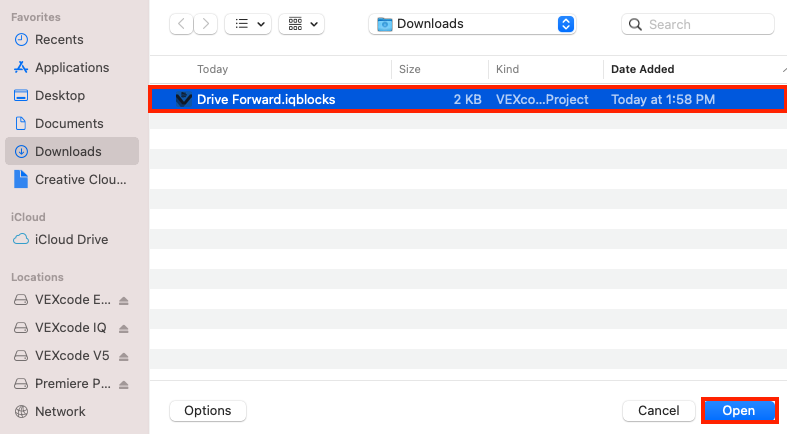Click the VEXcode V5 drive icon
This screenshot has height=434, width=787.
tap(21, 356)
